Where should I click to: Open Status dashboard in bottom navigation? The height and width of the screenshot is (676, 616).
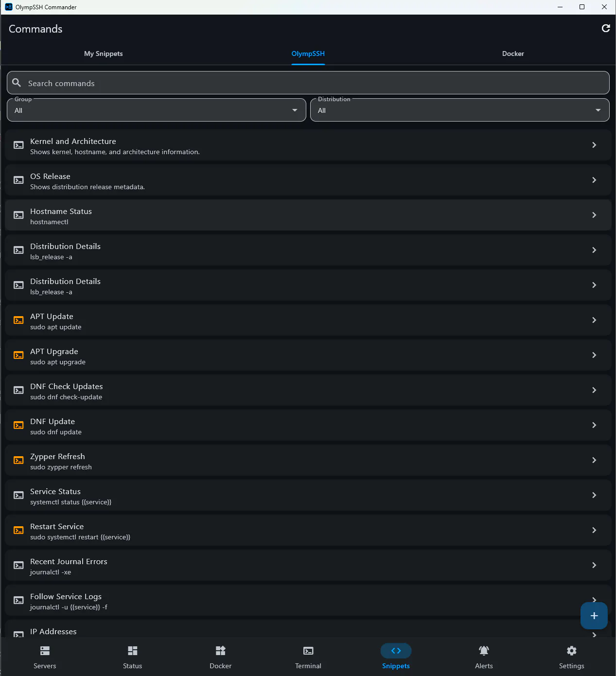132,657
